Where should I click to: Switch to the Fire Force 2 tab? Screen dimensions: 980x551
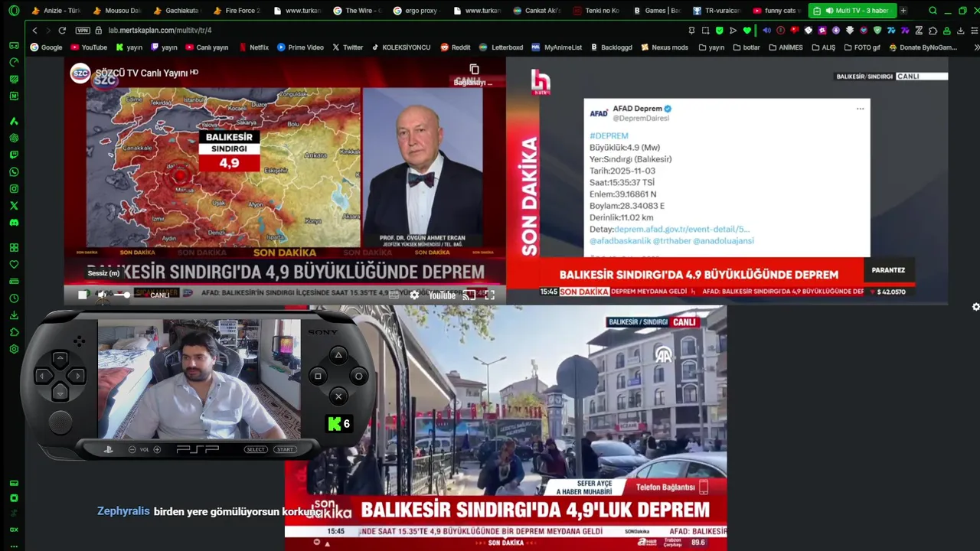pos(237,11)
